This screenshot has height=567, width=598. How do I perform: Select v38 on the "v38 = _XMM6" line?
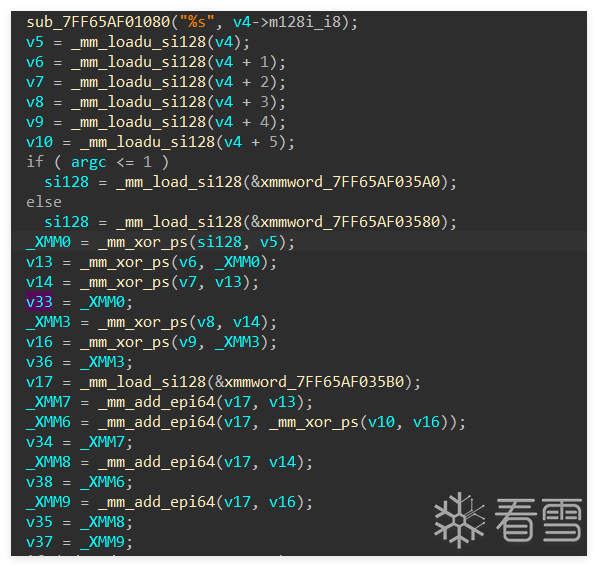(39, 482)
